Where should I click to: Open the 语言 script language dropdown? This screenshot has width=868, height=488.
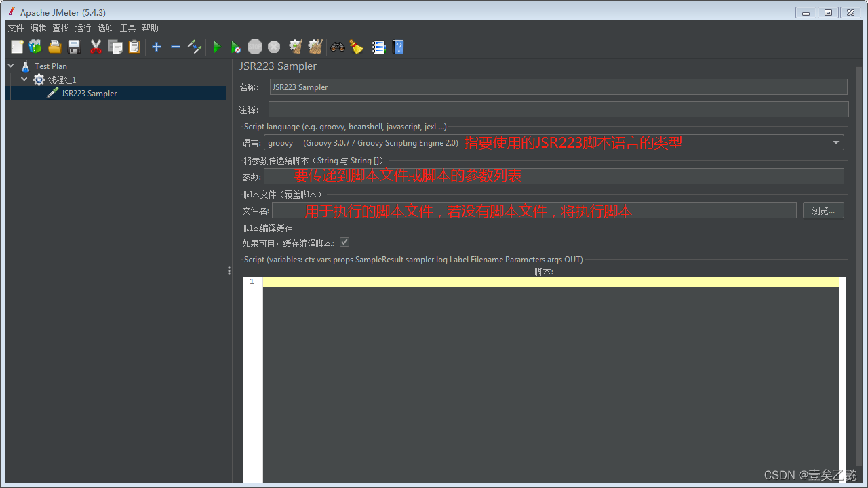[835, 142]
